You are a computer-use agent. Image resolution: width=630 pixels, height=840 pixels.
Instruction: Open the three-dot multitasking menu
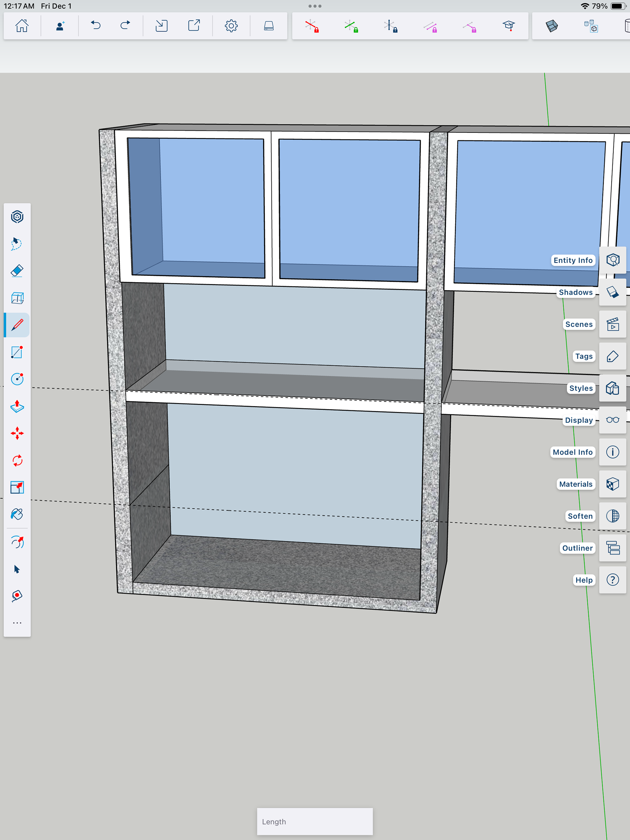click(315, 6)
